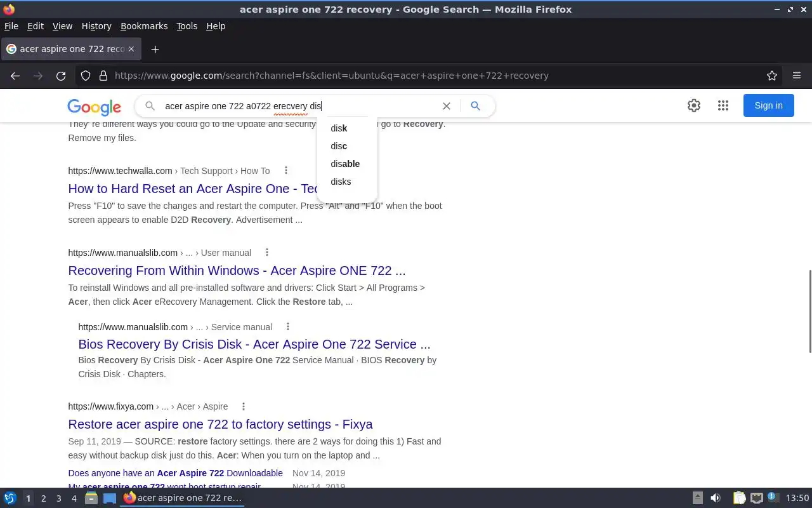The height and width of the screenshot is (508, 812).
Task: Switch to workspace 2 in the taskbar
Action: point(43,498)
